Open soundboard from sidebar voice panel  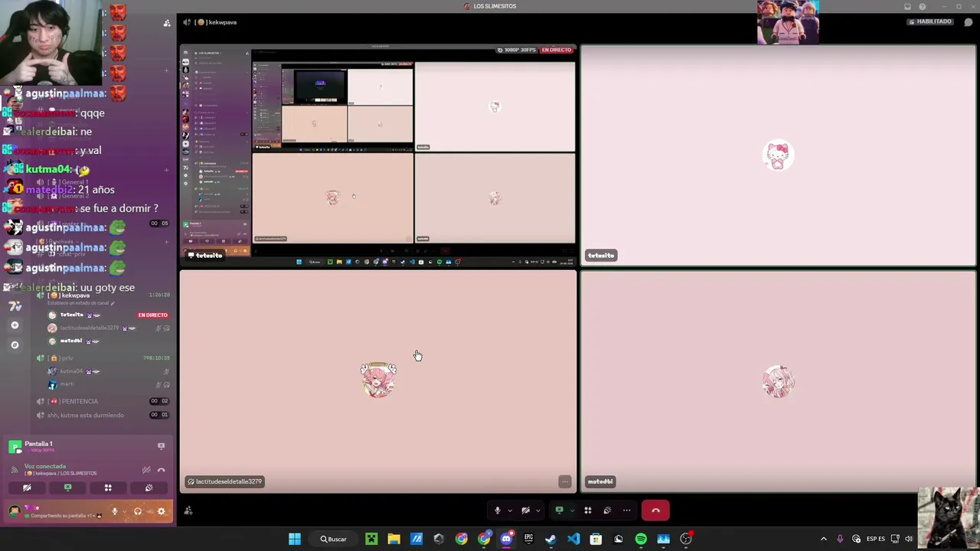click(149, 487)
